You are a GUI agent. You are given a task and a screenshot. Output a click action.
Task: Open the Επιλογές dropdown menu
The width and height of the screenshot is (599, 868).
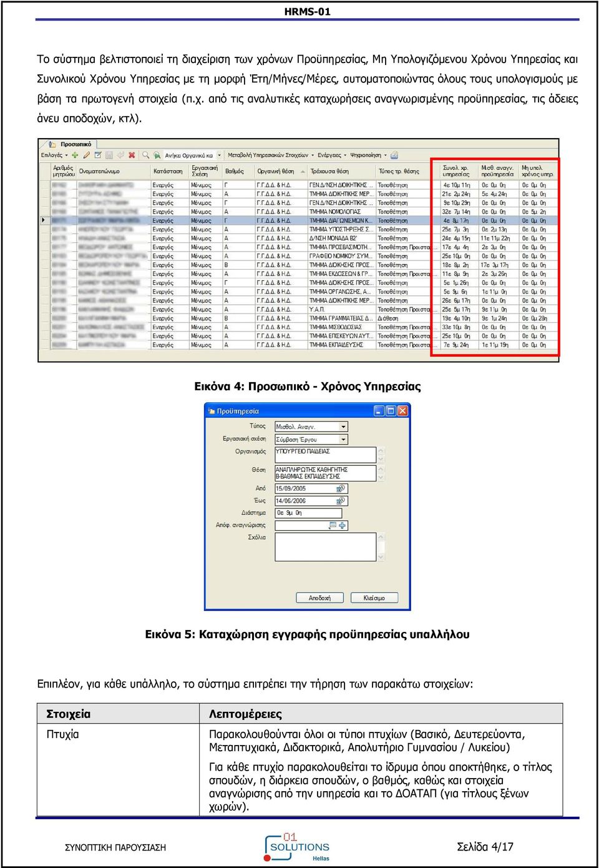pos(54,155)
